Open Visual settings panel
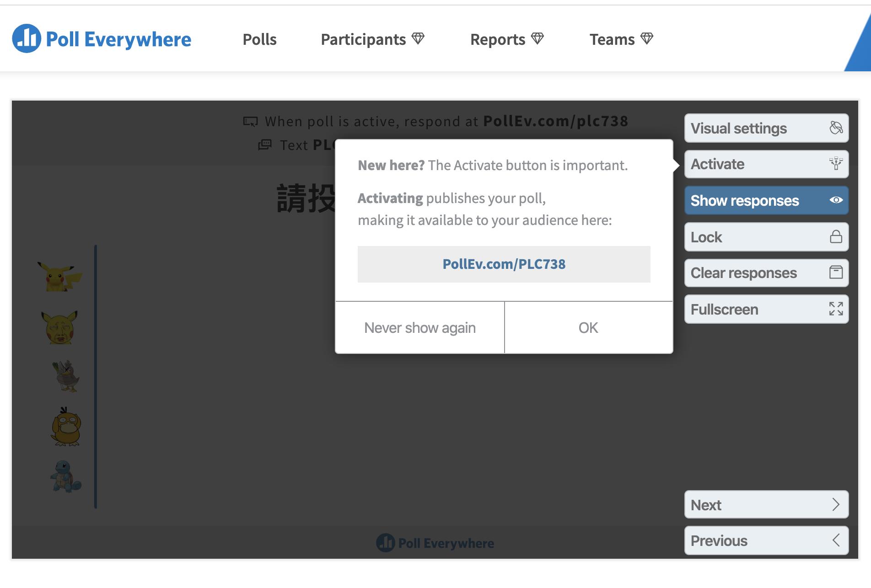The image size is (871, 588). pos(766,128)
